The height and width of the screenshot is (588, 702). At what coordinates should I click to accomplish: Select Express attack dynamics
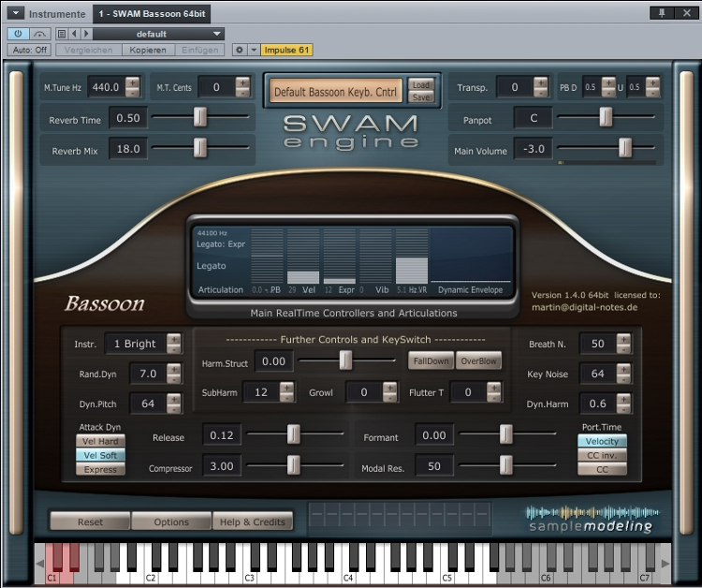100,469
